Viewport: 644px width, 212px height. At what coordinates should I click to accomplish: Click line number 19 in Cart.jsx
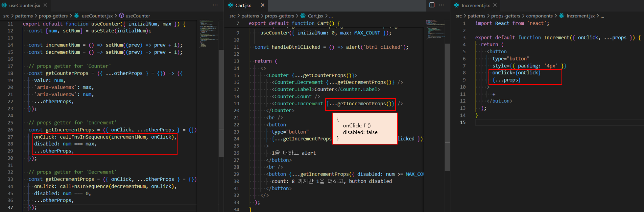[236, 103]
